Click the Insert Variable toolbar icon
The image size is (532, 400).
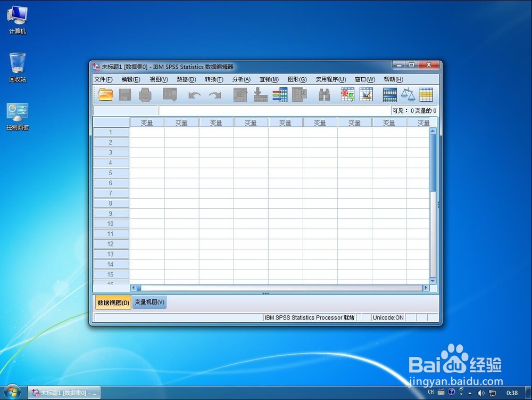[366, 94]
